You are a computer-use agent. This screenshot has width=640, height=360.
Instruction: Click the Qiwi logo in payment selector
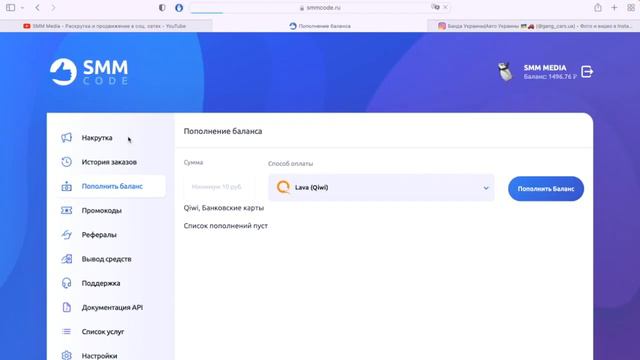tap(283, 187)
